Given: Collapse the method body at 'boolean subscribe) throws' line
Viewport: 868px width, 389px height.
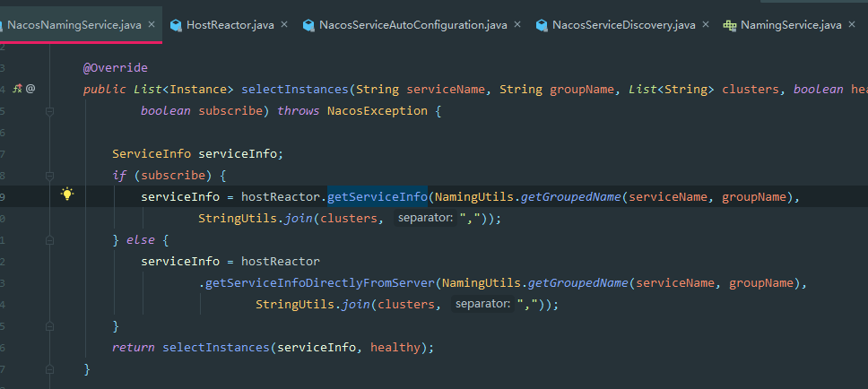Looking at the screenshot, I should coord(50,111).
